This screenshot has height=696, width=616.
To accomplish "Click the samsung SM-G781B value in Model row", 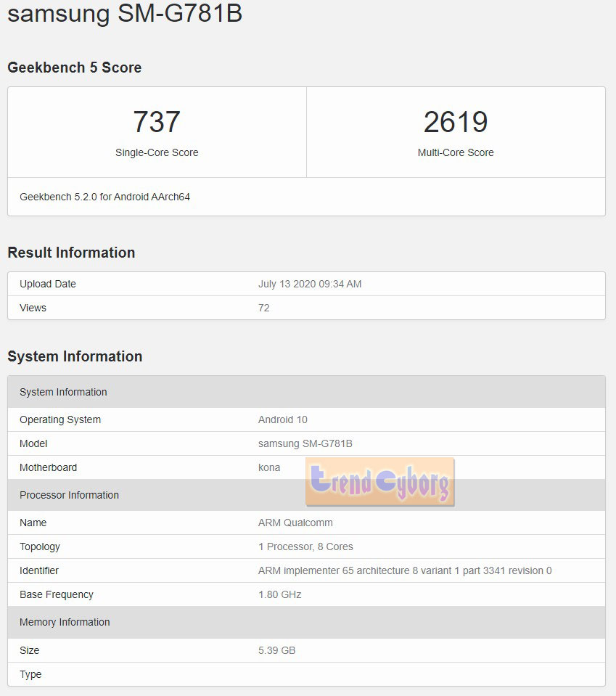I will [305, 443].
